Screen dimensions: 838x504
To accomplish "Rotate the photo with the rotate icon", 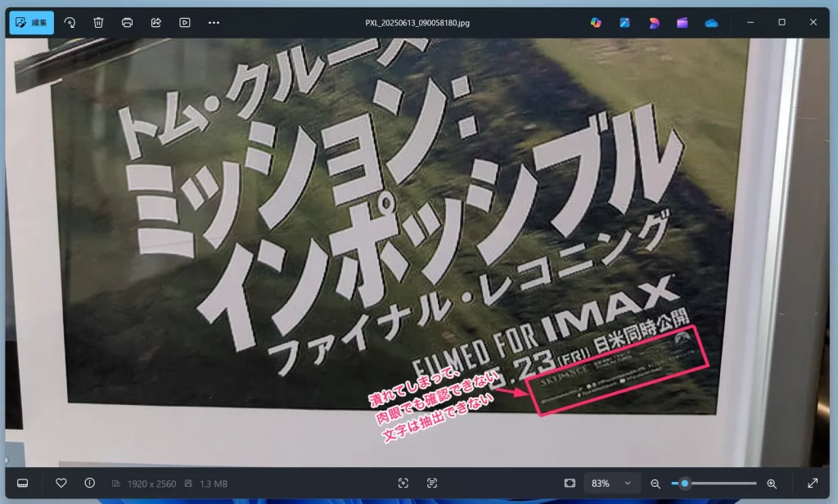I will [x=70, y=22].
